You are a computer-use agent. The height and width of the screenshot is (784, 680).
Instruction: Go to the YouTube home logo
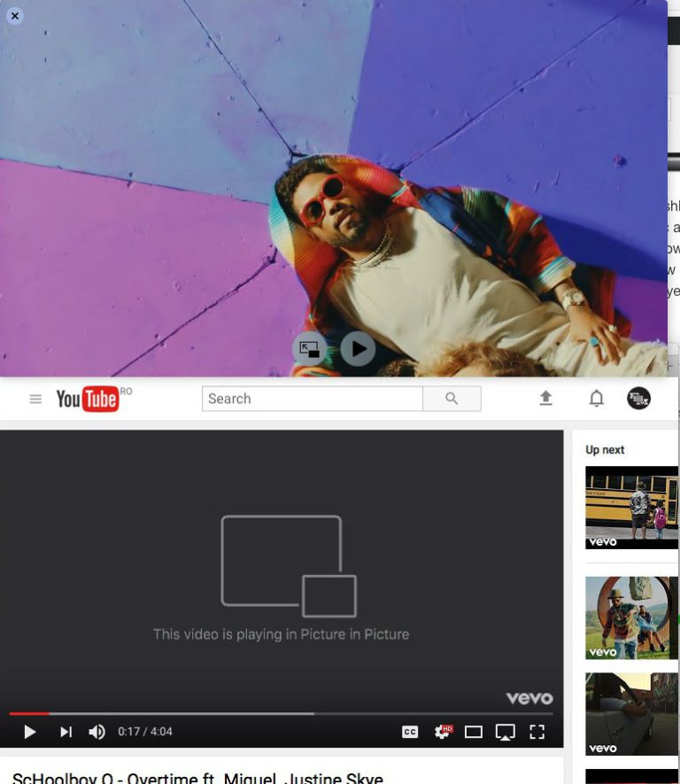click(x=87, y=400)
